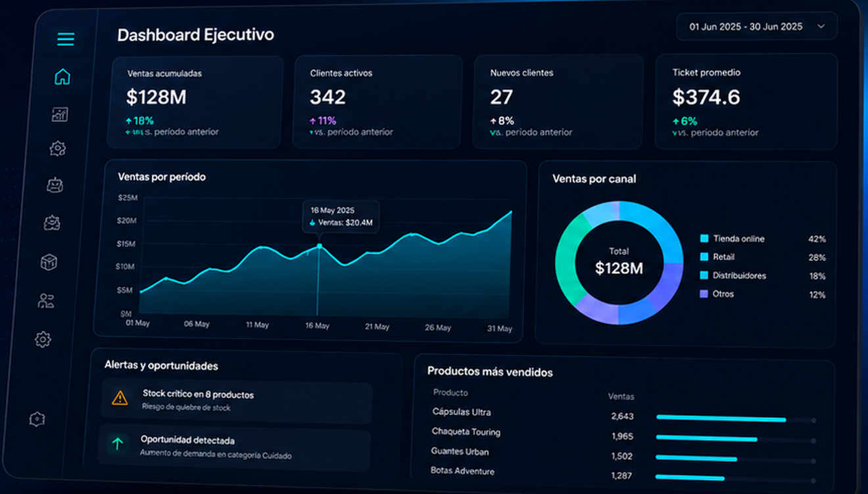The image size is (868, 494).
Task: Click the Ventas por período heading
Action: click(162, 177)
